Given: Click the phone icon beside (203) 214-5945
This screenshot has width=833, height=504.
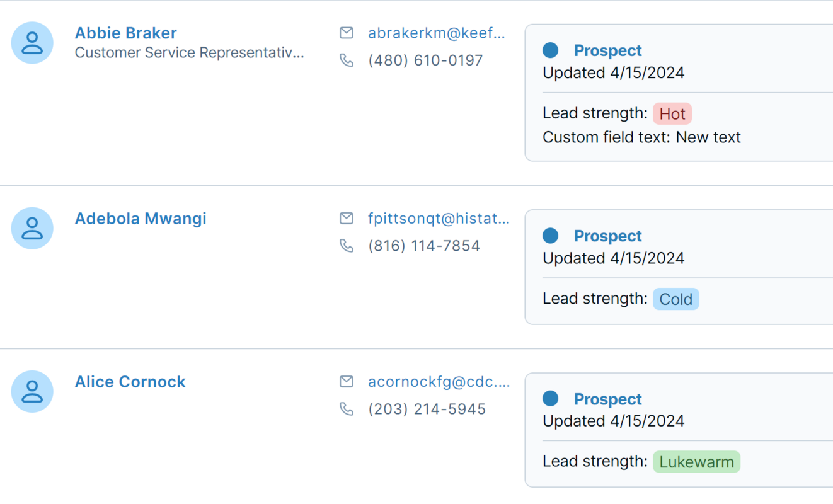Looking at the screenshot, I should 347,409.
